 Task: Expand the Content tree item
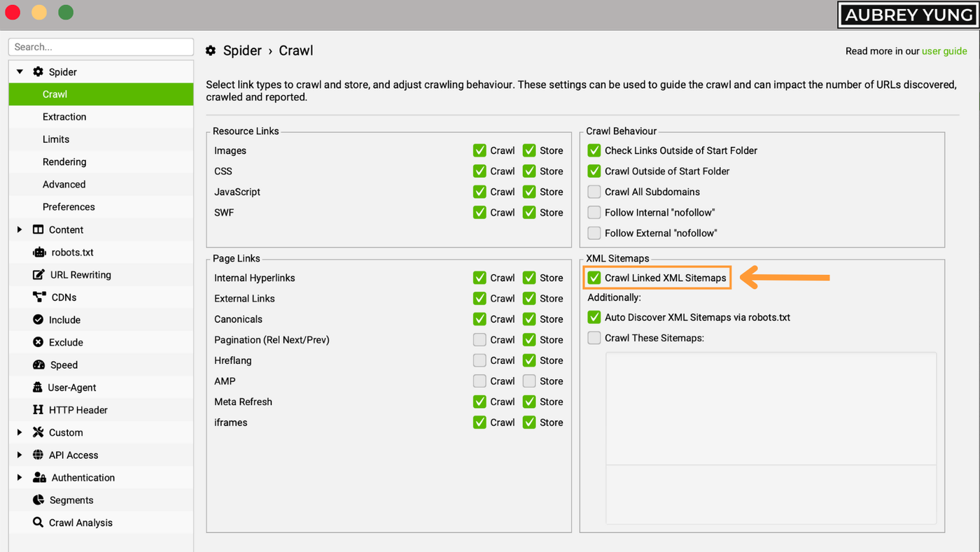tap(19, 229)
